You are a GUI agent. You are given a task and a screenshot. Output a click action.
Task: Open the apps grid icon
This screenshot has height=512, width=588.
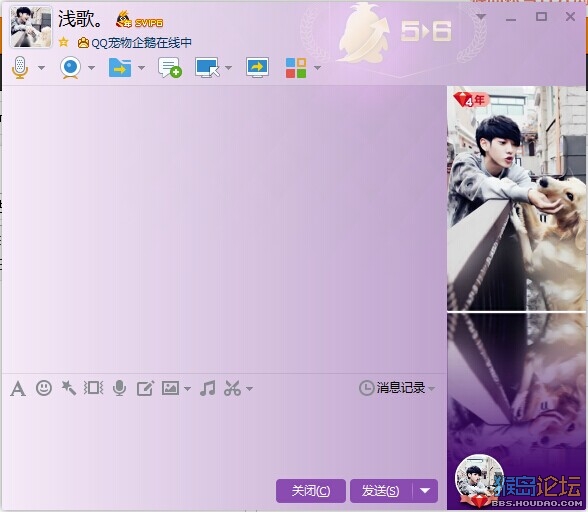click(x=296, y=68)
